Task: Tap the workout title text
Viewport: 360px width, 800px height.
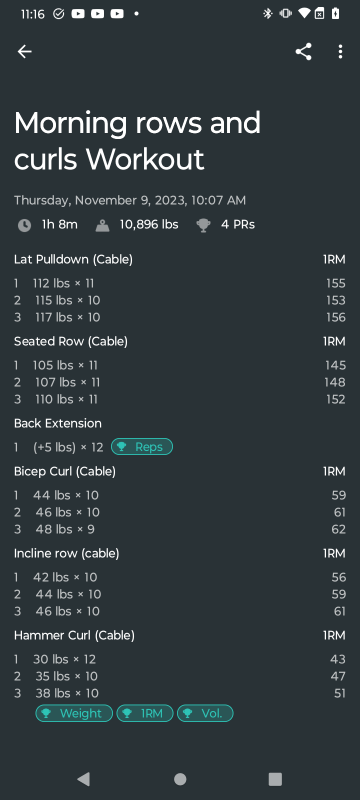Action: pos(137,141)
